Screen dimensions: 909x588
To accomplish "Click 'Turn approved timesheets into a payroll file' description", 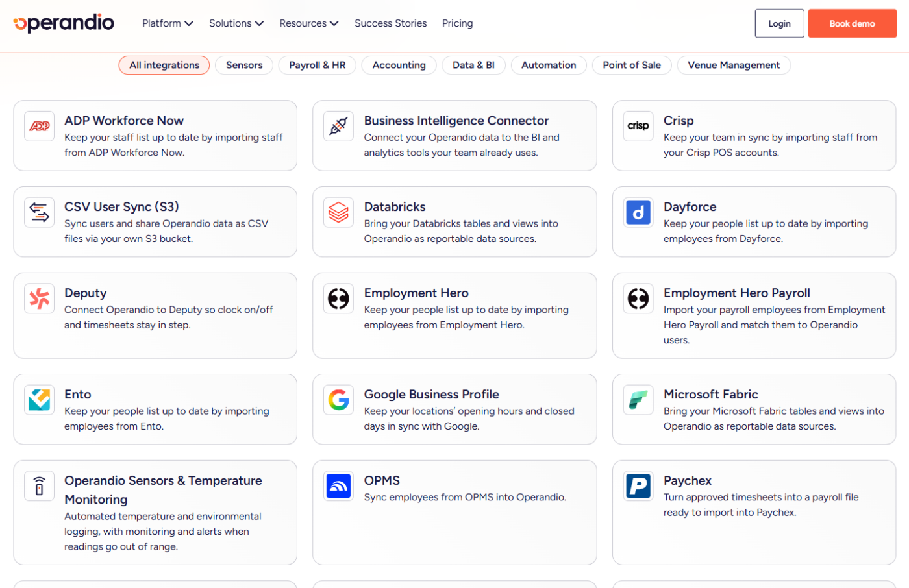I will (x=761, y=505).
